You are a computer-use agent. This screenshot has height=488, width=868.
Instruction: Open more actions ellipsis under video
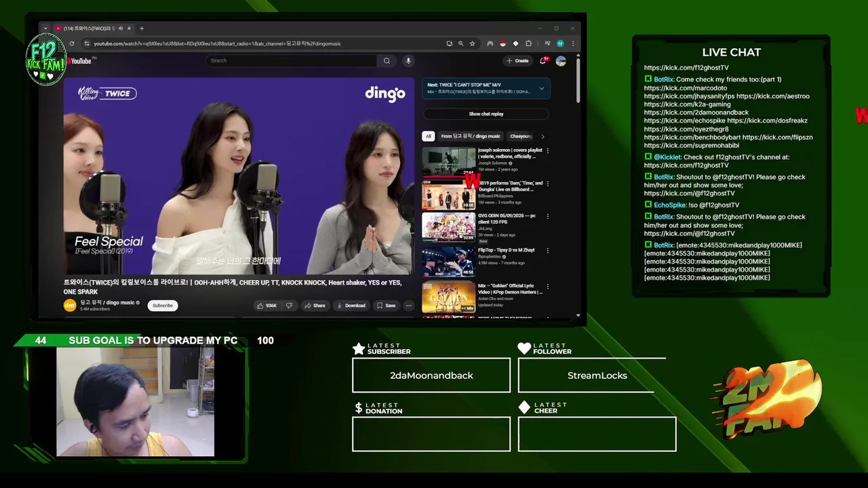(408, 306)
